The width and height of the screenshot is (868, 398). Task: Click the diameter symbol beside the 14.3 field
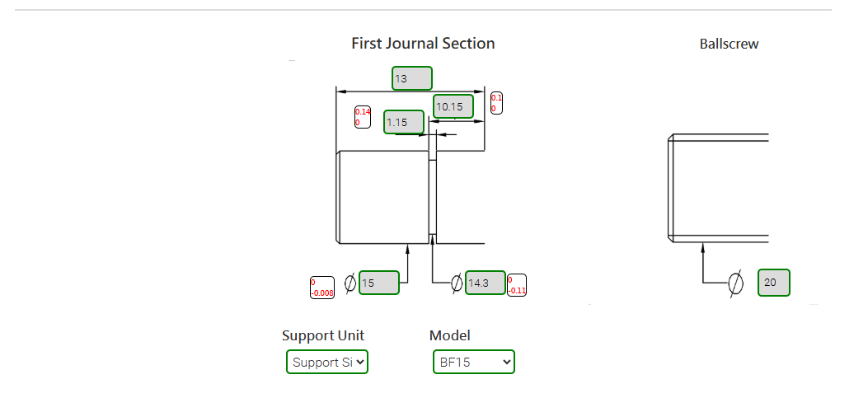pyautogui.click(x=456, y=283)
